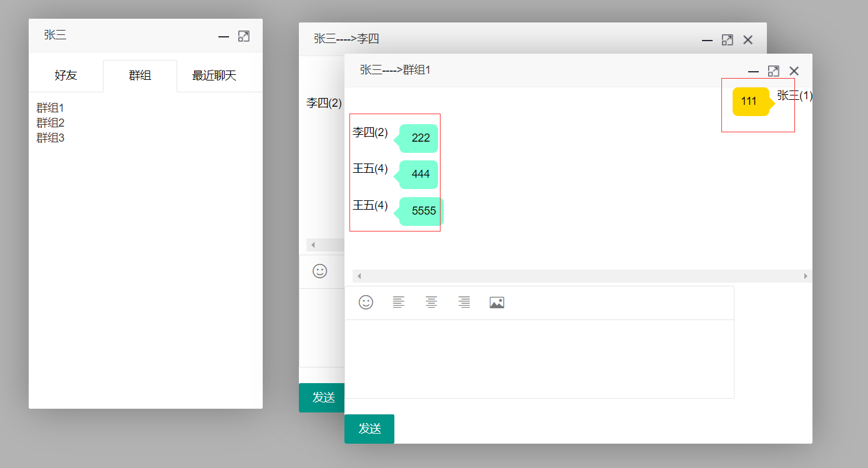The height and width of the screenshot is (468, 868).
Task: Open emoji picker in 群组1 chat toolbar
Action: click(x=366, y=303)
